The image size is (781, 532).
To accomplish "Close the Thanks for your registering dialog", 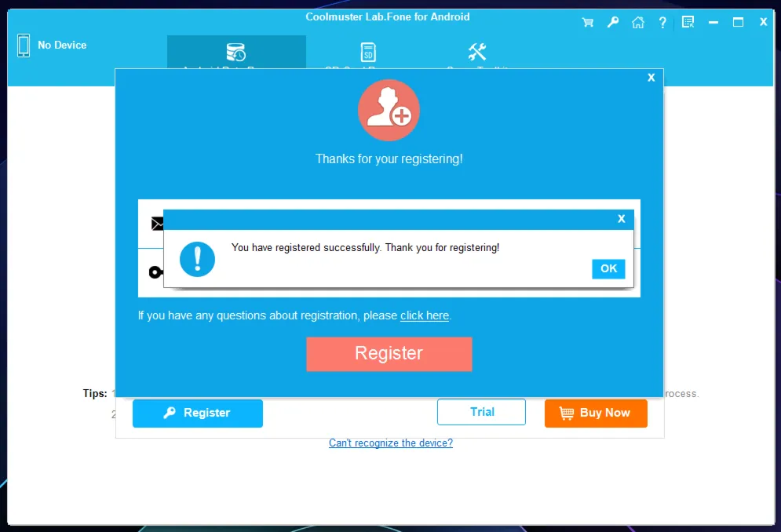I will coord(651,78).
